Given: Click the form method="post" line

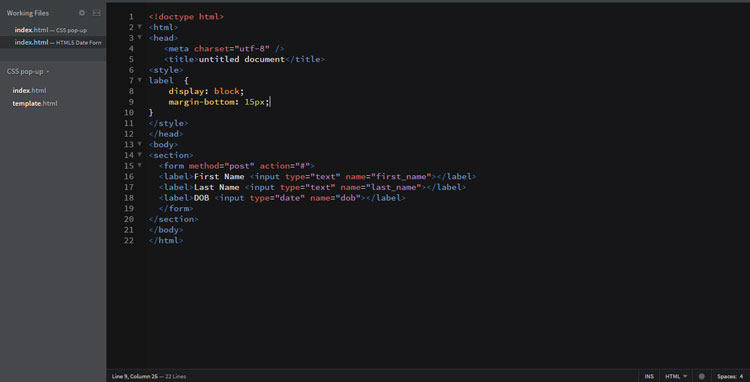Looking at the screenshot, I should (x=237, y=166).
